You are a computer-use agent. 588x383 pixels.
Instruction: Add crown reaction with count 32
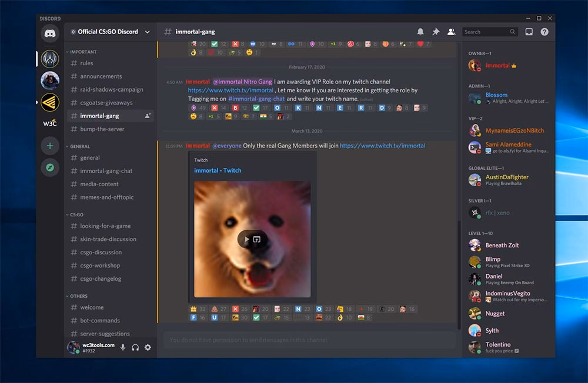[x=198, y=309]
